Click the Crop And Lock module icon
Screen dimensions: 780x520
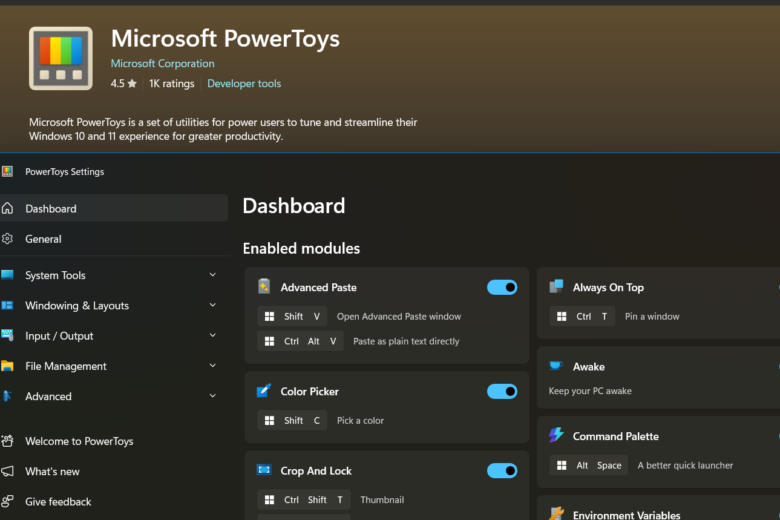tap(264, 470)
